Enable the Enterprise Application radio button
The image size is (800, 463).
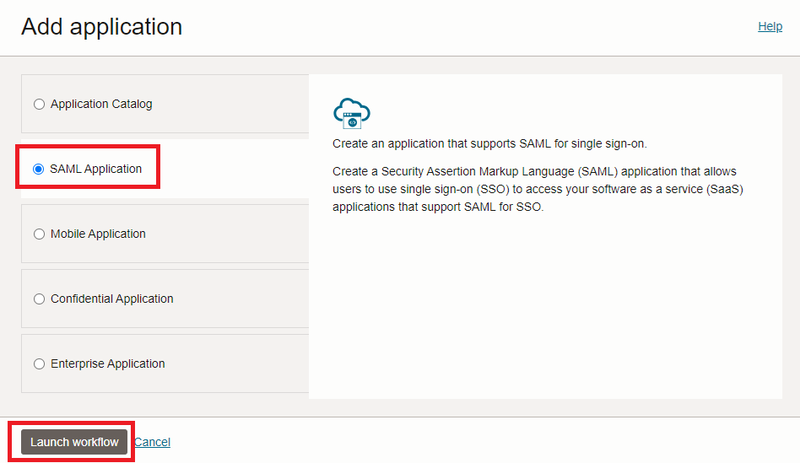coord(39,364)
